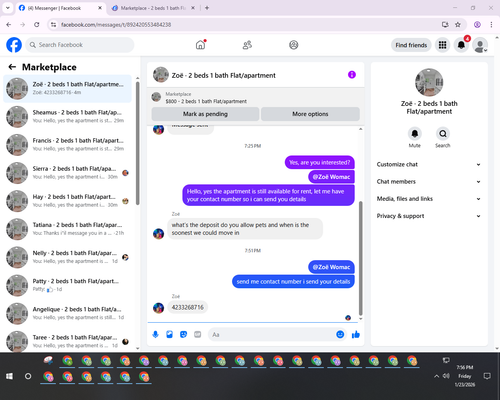Open the Windows Start button
The image size is (500, 400).
(x=9, y=376)
